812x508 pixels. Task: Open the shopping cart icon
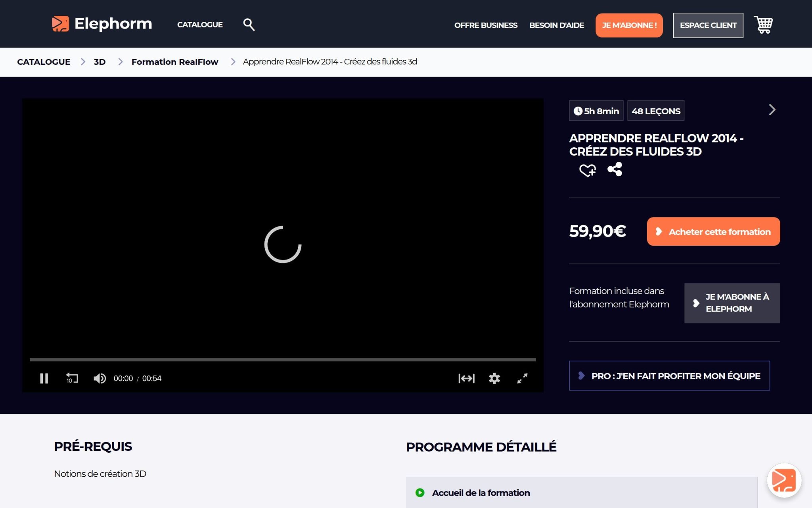click(763, 25)
